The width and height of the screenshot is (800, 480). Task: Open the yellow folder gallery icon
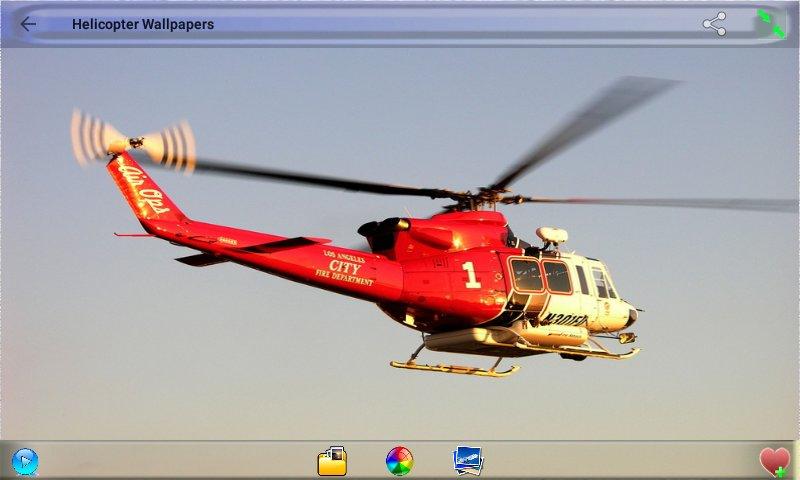(x=332, y=461)
